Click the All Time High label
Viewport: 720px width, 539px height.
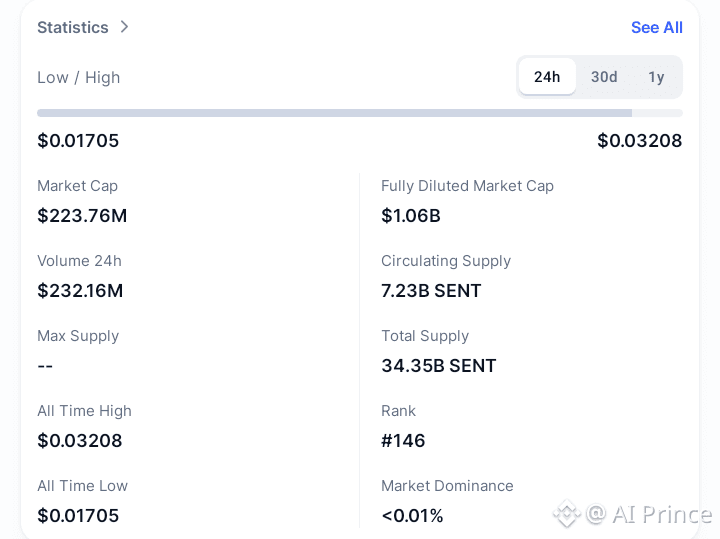point(84,411)
